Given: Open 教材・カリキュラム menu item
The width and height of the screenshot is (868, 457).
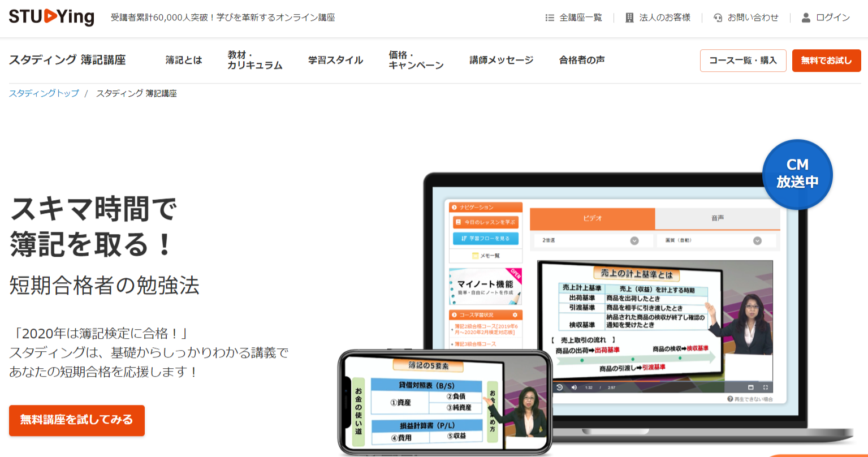Looking at the screenshot, I should 255,60.
